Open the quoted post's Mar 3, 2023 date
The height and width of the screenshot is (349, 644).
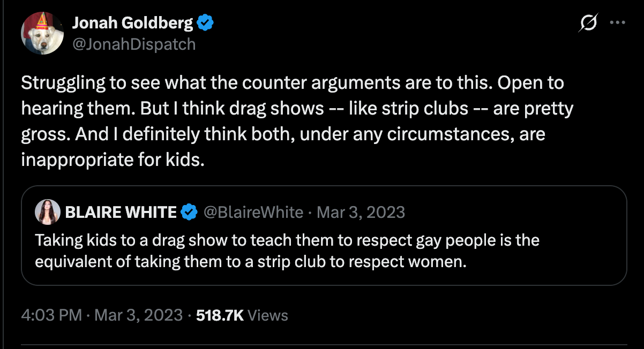(361, 213)
